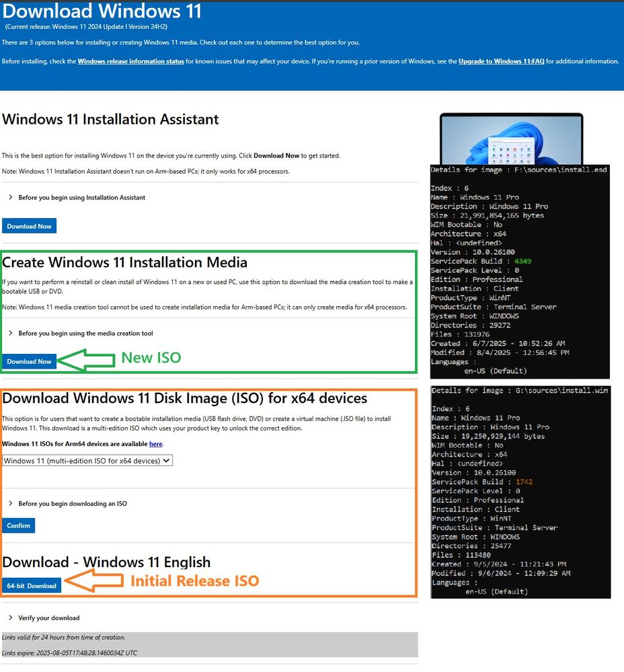Image resolution: width=624 pixels, height=672 pixels.
Task: Click the 'Links expire: 2025-08-05' text
Action: tap(69, 653)
